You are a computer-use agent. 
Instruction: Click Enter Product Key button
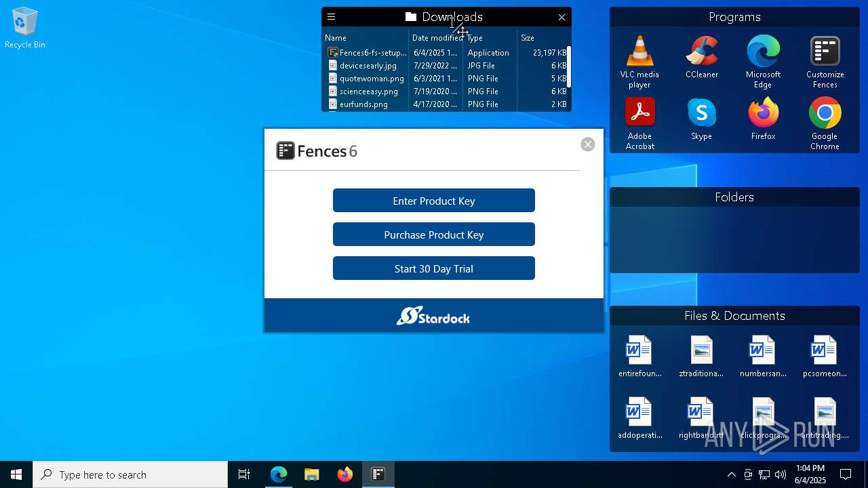(434, 201)
